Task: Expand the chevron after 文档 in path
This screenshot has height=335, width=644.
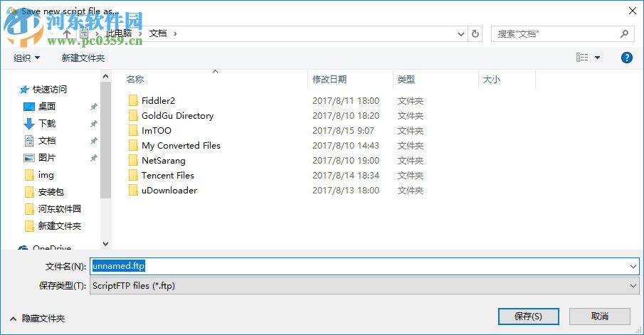Action: point(175,33)
